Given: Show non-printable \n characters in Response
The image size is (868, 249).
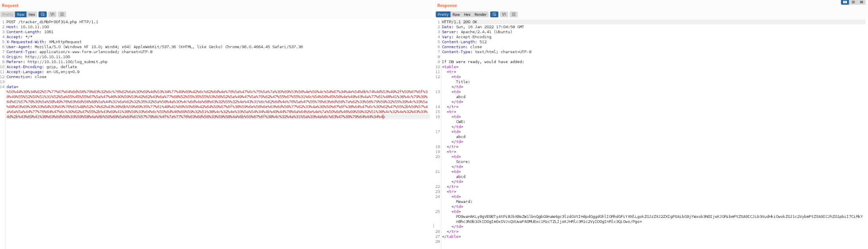Looking at the screenshot, I should 504,15.
